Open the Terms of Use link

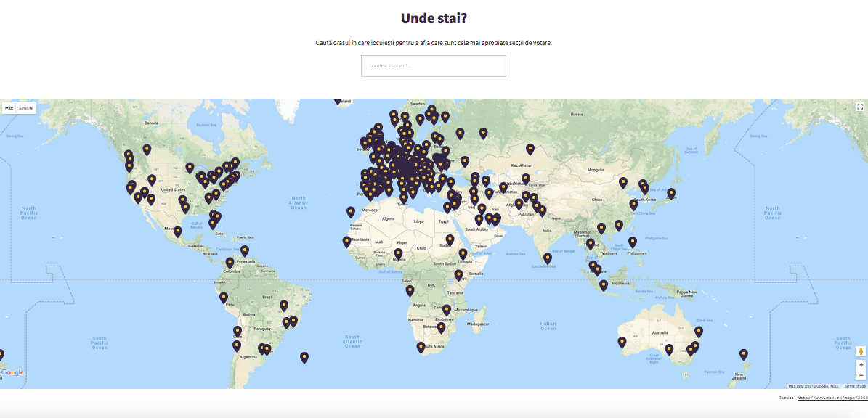[855, 386]
